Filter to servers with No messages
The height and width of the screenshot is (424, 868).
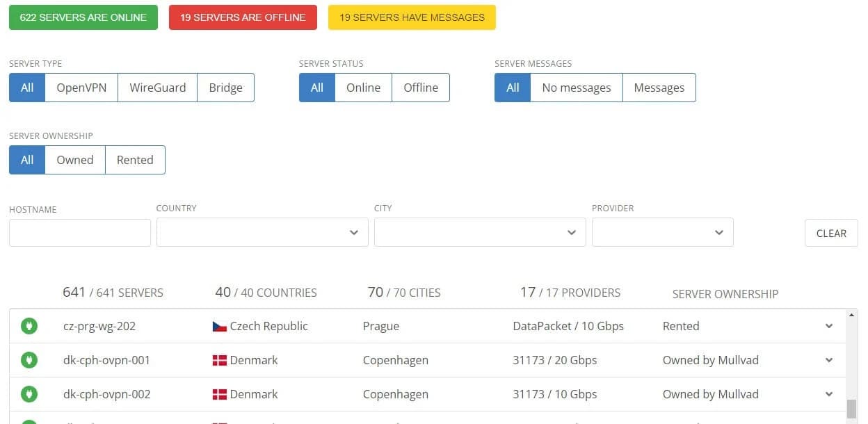point(577,88)
